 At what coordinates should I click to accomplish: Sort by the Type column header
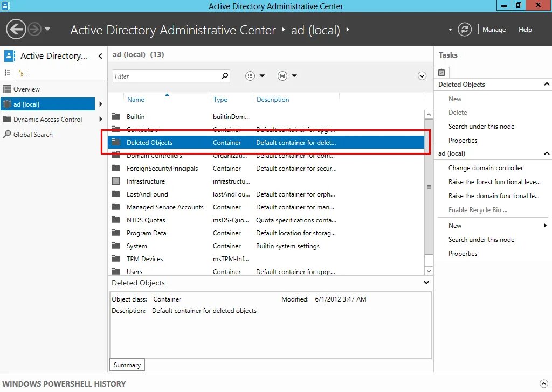[x=220, y=100]
